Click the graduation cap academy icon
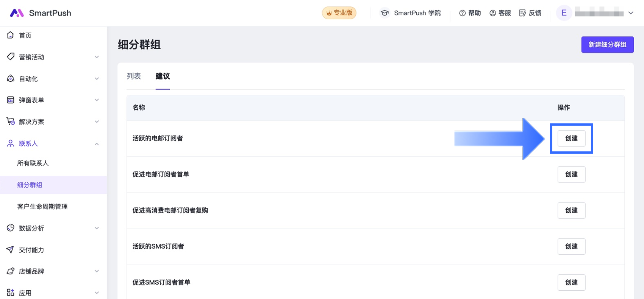The width and height of the screenshot is (644, 299). pos(385,13)
